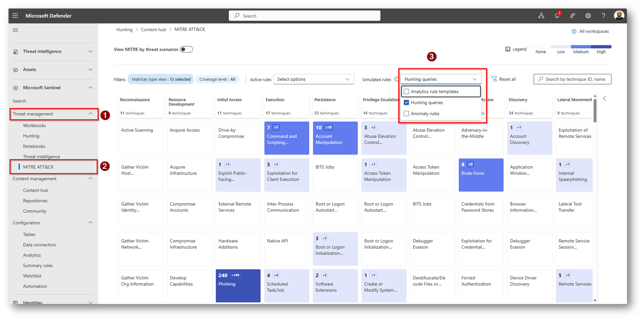Open the app launcher waffle icon
Screen dimensions: 644x321
click(x=15, y=16)
